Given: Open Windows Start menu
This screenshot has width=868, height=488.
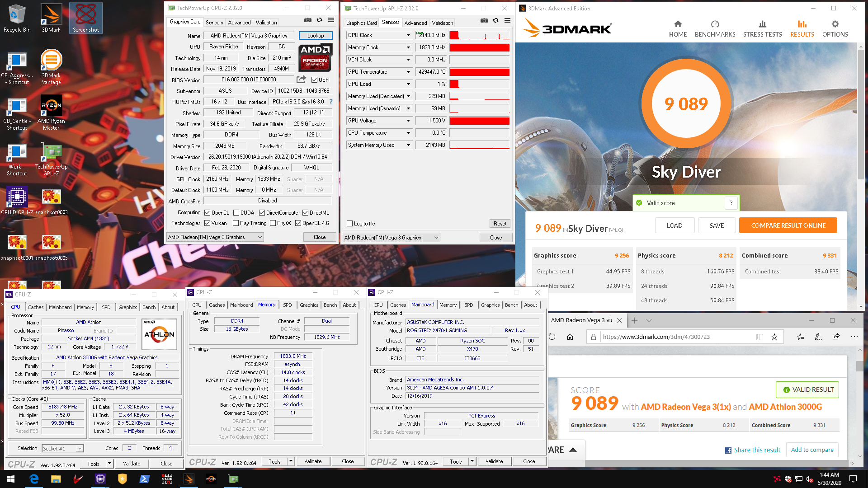Looking at the screenshot, I should coord(11,479).
